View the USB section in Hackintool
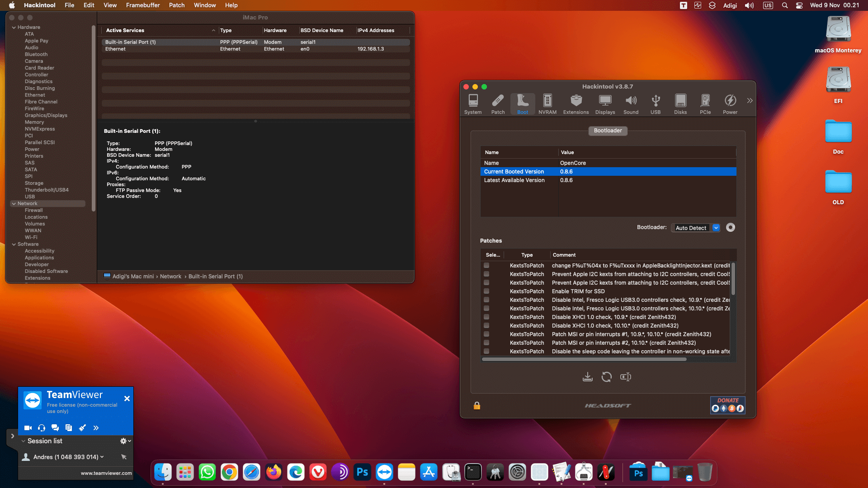The width and height of the screenshot is (868, 488). click(x=656, y=103)
